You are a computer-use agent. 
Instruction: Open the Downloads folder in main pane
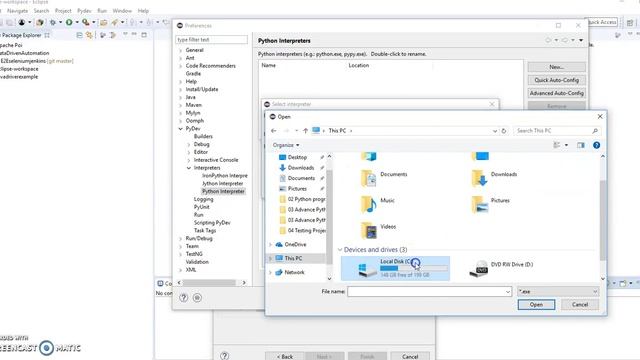point(494,178)
